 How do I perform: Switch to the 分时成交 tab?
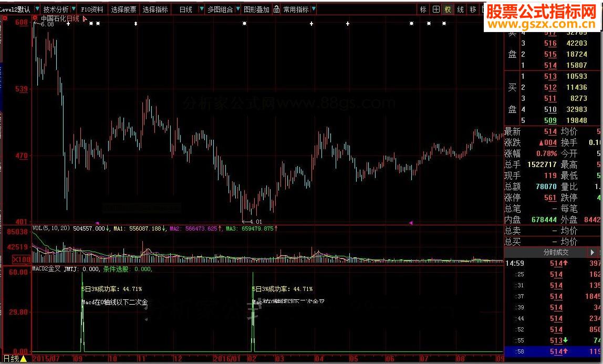pyautogui.click(x=557, y=252)
